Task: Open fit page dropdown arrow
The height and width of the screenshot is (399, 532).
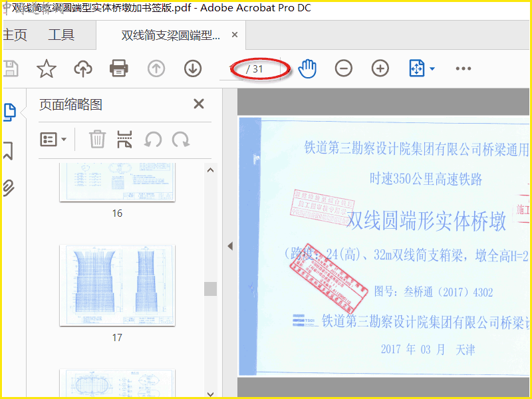Action: point(432,69)
